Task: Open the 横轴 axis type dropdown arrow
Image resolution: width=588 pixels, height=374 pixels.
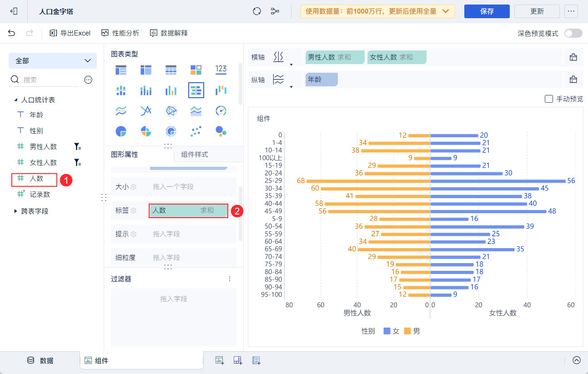Action: click(291, 65)
